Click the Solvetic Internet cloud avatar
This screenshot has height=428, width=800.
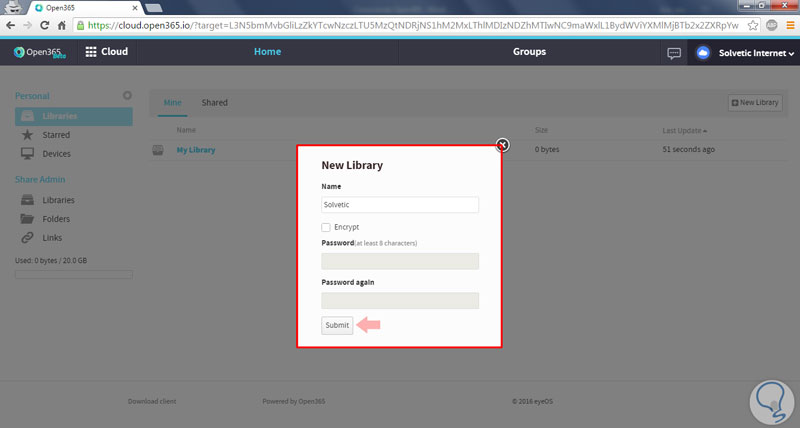point(703,53)
